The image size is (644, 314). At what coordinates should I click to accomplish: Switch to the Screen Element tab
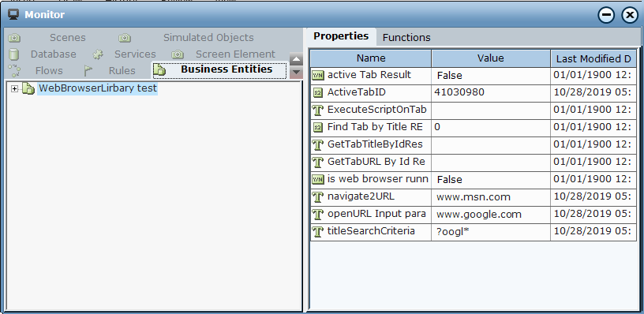click(235, 54)
